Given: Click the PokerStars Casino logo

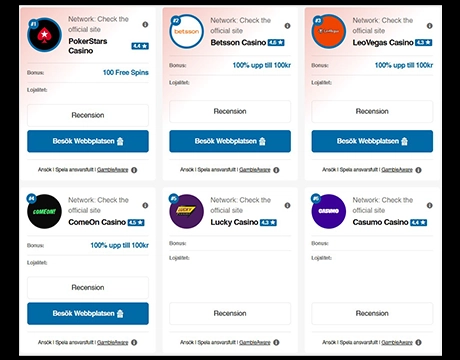Looking at the screenshot, I should pos(44,35).
